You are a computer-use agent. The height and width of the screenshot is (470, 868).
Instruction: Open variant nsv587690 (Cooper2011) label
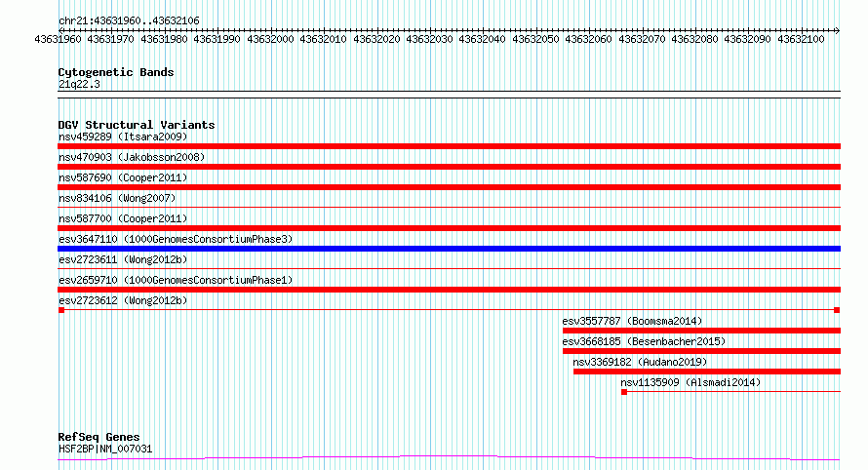click(123, 177)
